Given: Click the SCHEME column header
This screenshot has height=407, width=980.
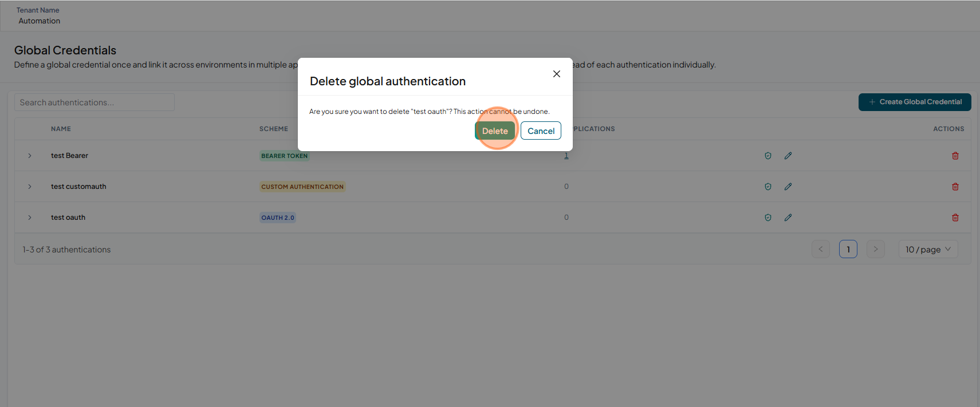Looking at the screenshot, I should coord(274,129).
